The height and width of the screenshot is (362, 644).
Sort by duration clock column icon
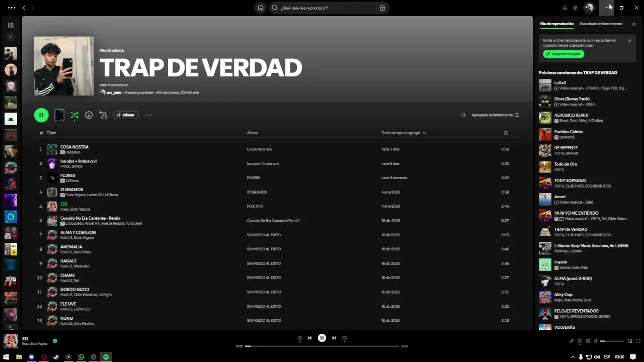[x=506, y=133]
